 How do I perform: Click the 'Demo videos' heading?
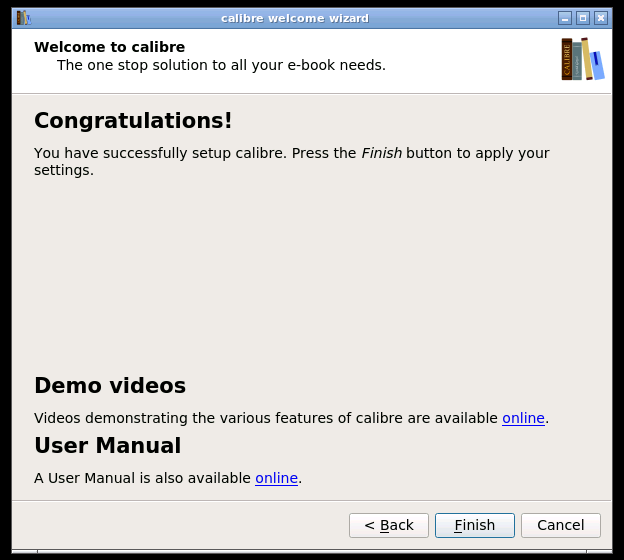coord(110,385)
